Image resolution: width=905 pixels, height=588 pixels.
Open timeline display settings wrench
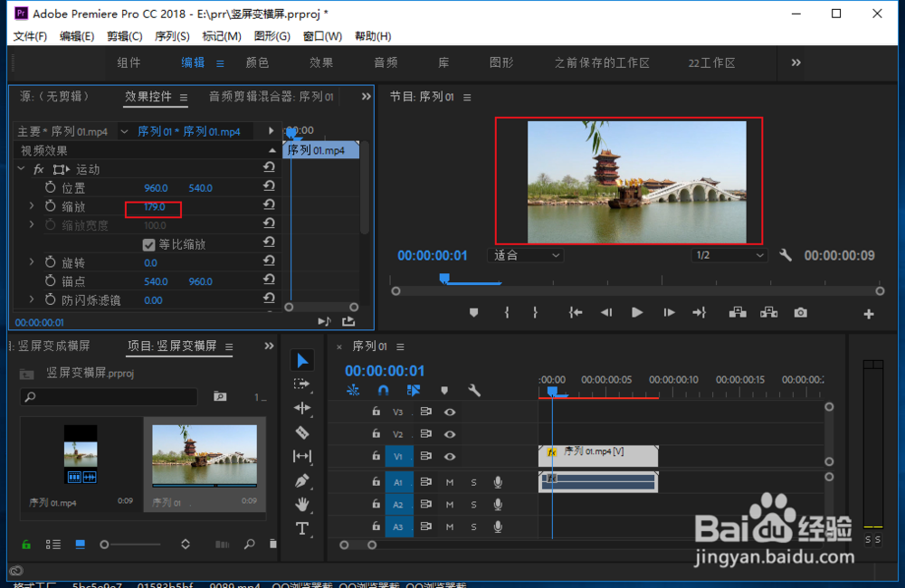click(474, 391)
